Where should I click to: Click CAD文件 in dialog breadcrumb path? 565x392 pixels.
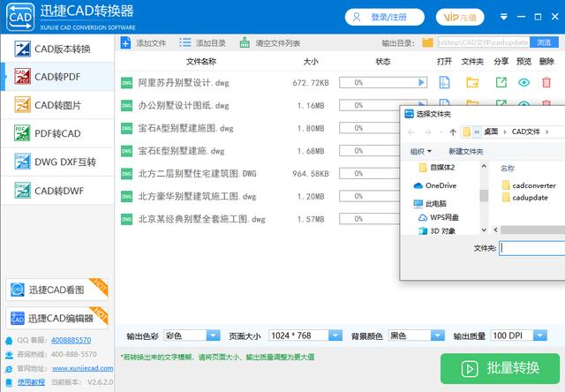pyautogui.click(x=526, y=132)
